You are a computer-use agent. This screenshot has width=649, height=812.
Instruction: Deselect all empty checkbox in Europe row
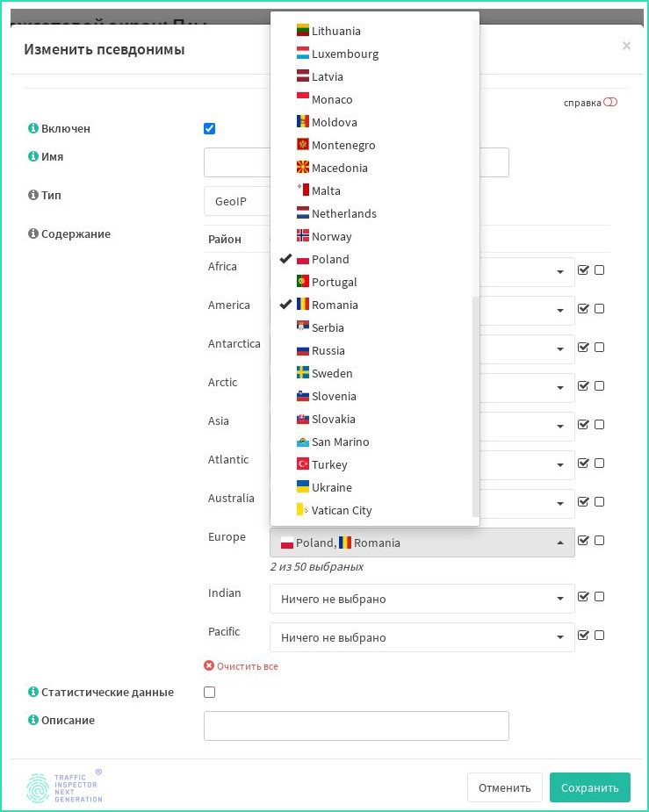[599, 540]
